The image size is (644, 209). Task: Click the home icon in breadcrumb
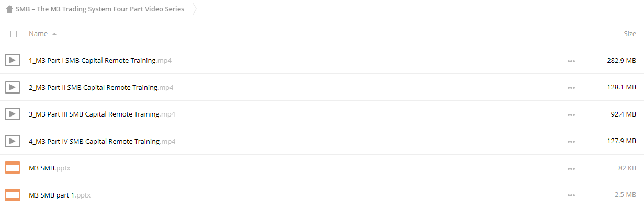(9, 9)
